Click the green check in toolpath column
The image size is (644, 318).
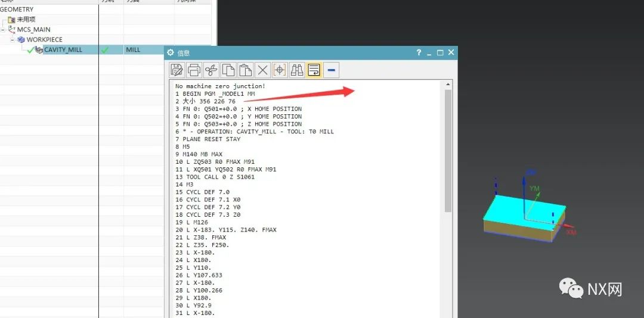(x=105, y=49)
